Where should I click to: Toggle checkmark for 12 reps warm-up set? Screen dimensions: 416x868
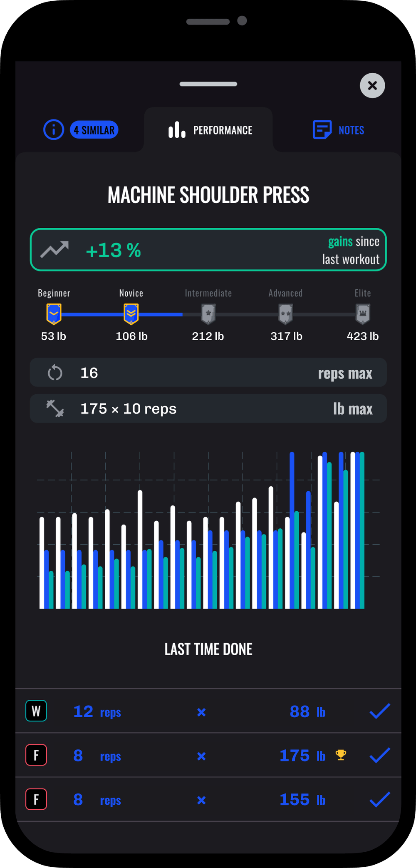379,711
